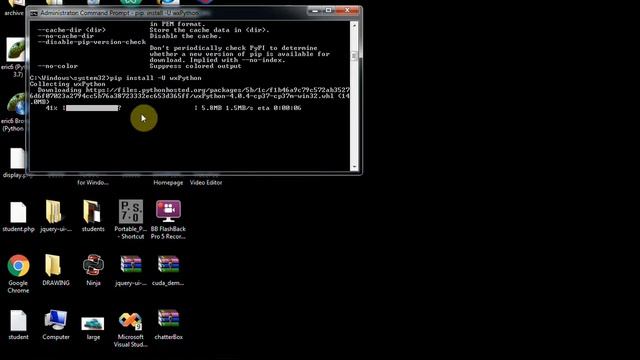Click the Command Prompt scroll up arrow

354,25
